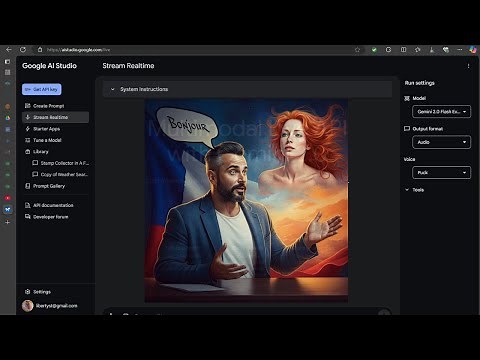480x360 pixels.
Task: Open the browser three-dot settings menu
Action: coord(460,50)
